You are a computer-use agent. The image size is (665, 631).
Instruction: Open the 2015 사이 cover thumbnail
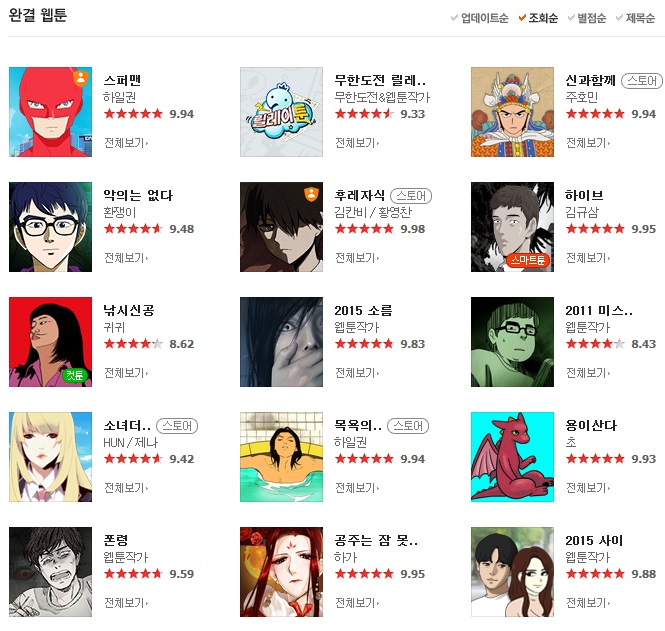(x=512, y=572)
